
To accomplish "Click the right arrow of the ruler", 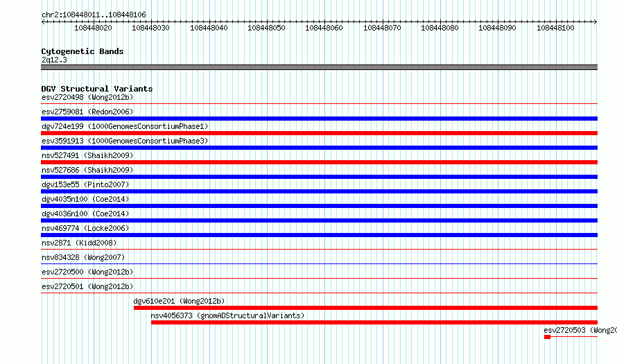I will coord(596,21).
